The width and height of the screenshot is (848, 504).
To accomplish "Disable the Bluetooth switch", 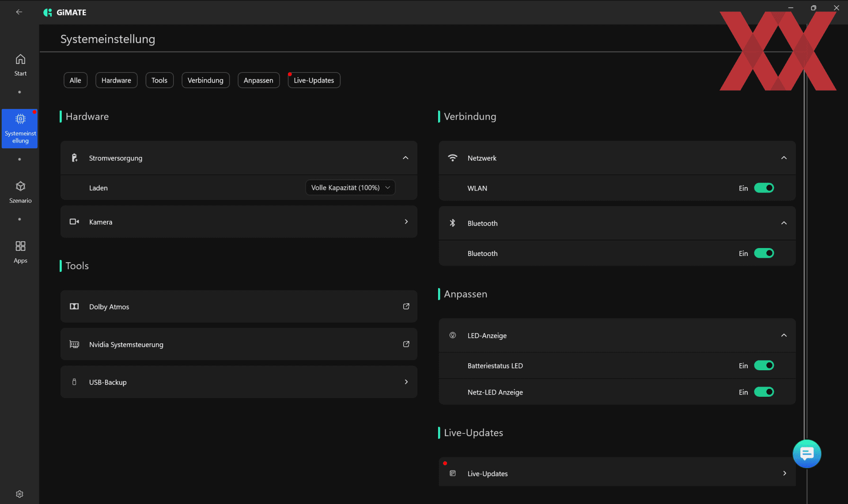I will [764, 253].
